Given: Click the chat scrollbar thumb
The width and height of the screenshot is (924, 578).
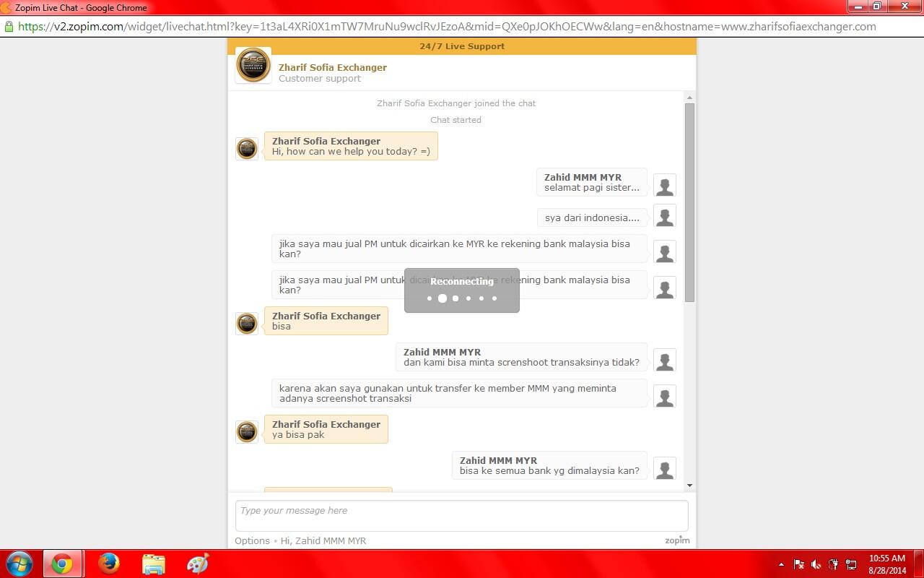Looking at the screenshot, I should (689, 202).
